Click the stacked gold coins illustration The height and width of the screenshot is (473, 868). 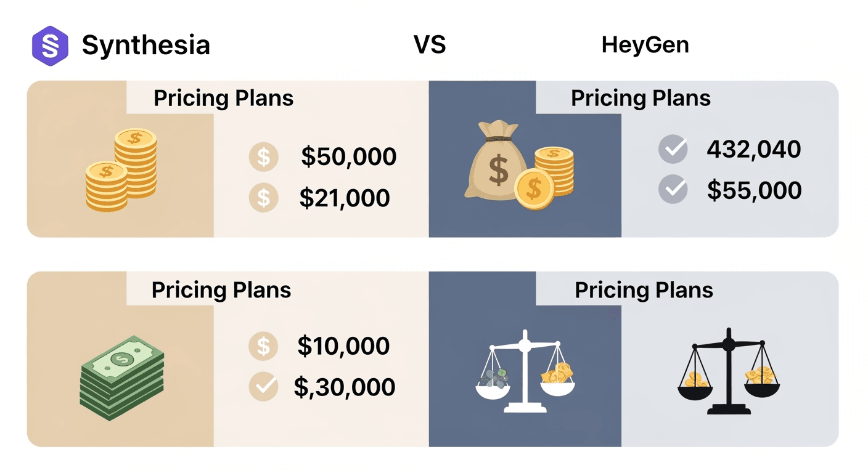121,170
